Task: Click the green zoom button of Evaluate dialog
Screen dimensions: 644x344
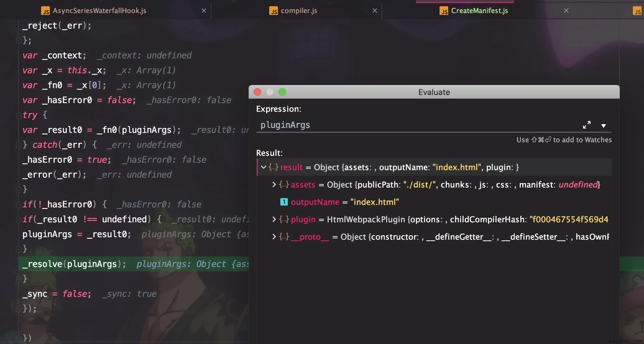Action: pos(282,92)
